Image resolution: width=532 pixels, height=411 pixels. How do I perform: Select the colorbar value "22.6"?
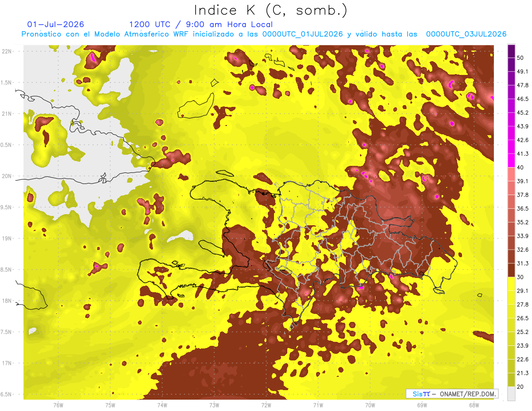[522, 360]
